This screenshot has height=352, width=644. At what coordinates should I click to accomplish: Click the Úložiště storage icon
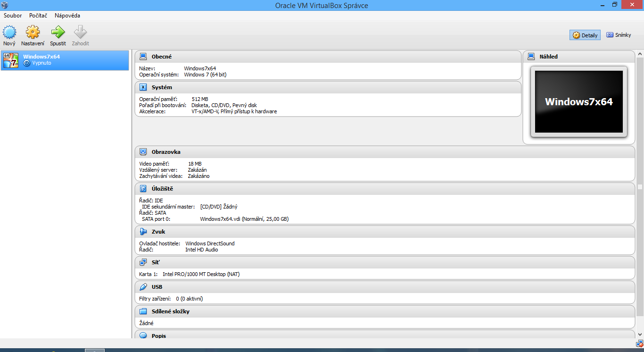143,189
